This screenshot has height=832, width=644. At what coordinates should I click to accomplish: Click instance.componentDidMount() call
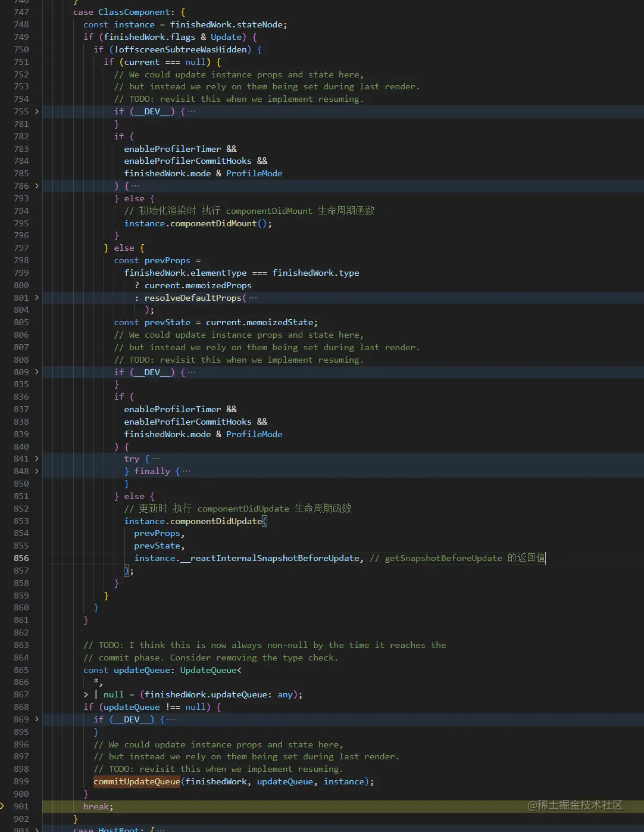pos(198,223)
